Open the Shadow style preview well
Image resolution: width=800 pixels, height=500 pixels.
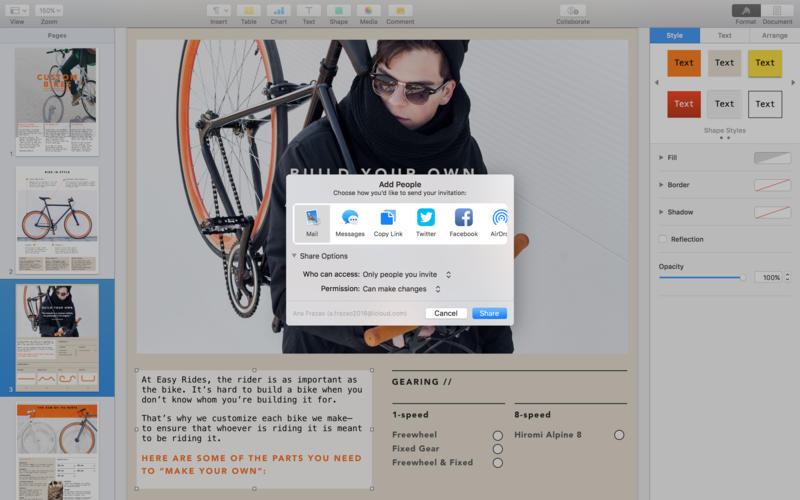click(x=772, y=212)
